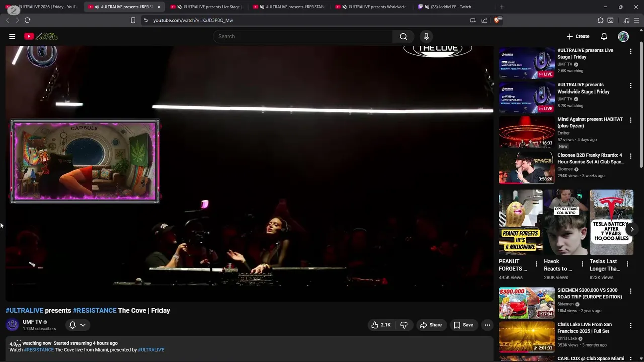Open UMF TV channel name link

(32, 322)
